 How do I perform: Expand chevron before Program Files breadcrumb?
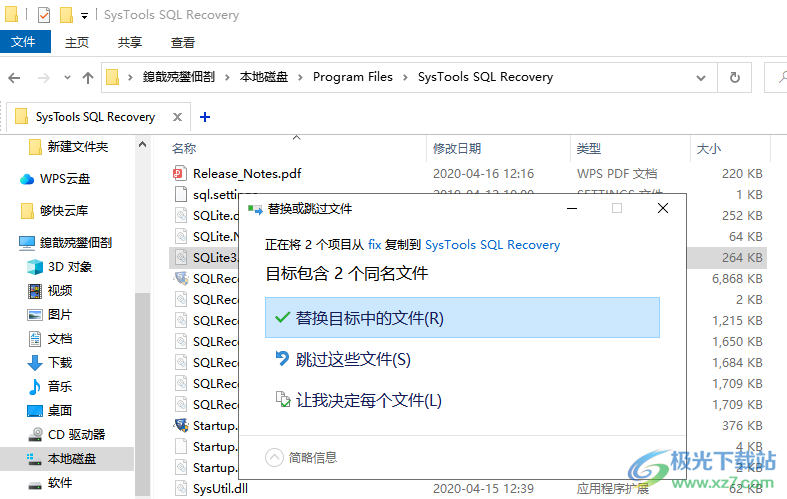coord(300,77)
